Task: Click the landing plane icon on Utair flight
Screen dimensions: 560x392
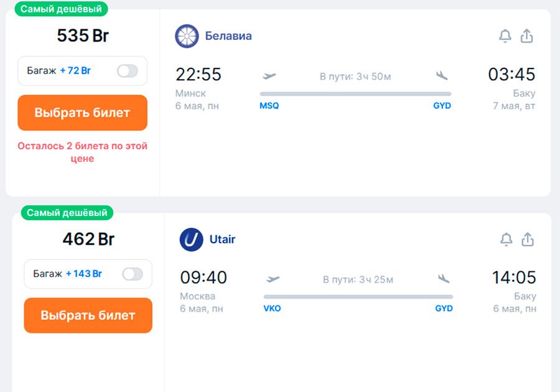Action: tap(444, 279)
